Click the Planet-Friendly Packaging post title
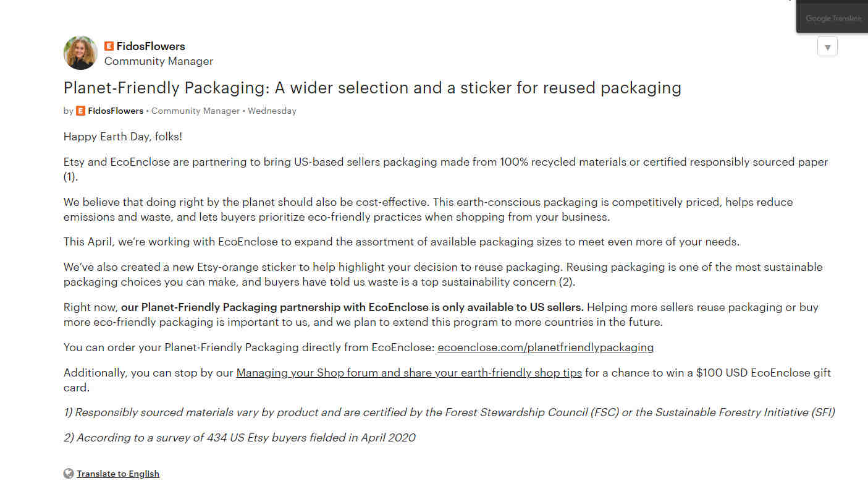The image size is (868, 486). point(373,88)
